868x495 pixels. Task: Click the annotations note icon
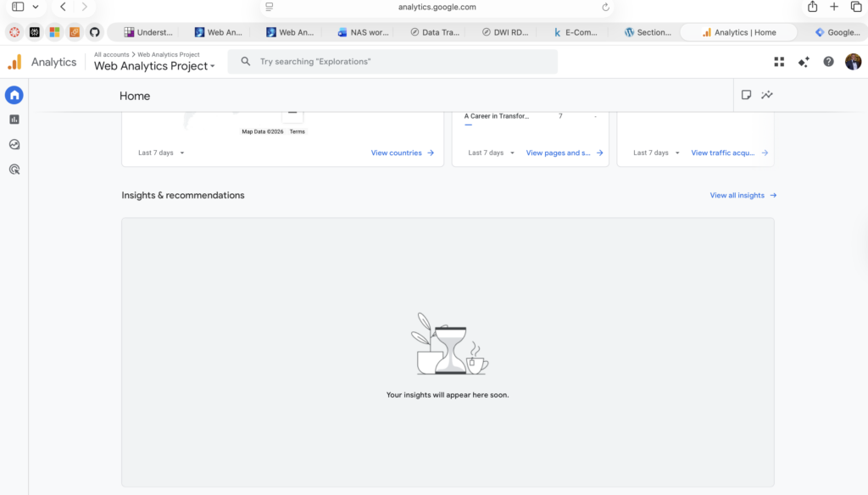click(x=746, y=95)
